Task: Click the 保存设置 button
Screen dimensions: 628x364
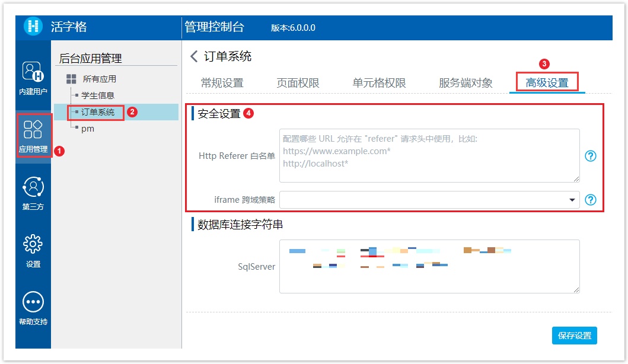Action: pyautogui.click(x=574, y=336)
